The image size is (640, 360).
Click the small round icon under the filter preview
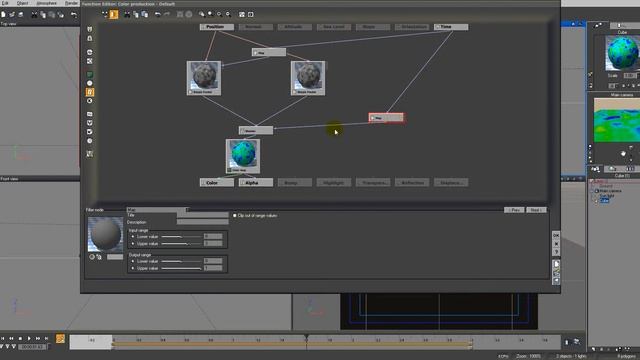(x=92, y=257)
